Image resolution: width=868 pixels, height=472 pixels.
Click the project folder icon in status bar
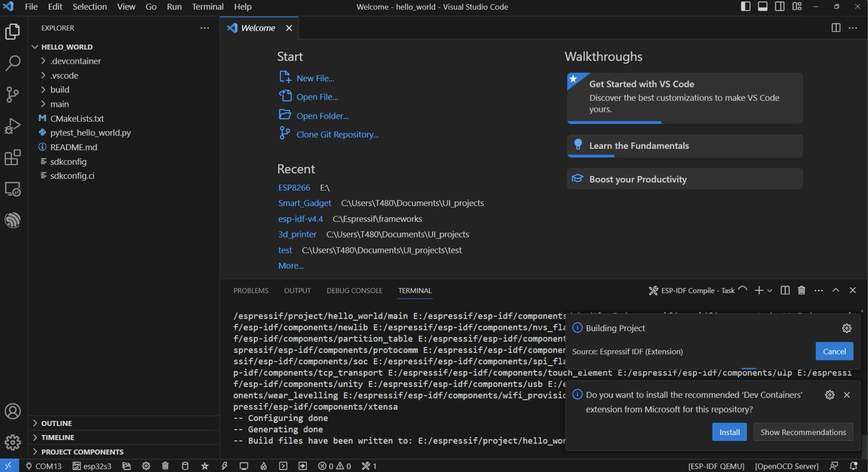click(x=126, y=466)
